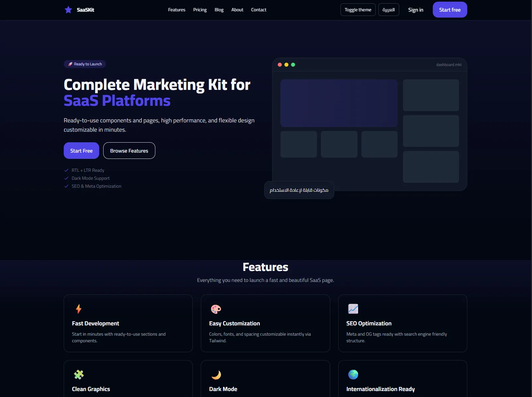Click the Internationalization Ready globe icon

tap(353, 374)
